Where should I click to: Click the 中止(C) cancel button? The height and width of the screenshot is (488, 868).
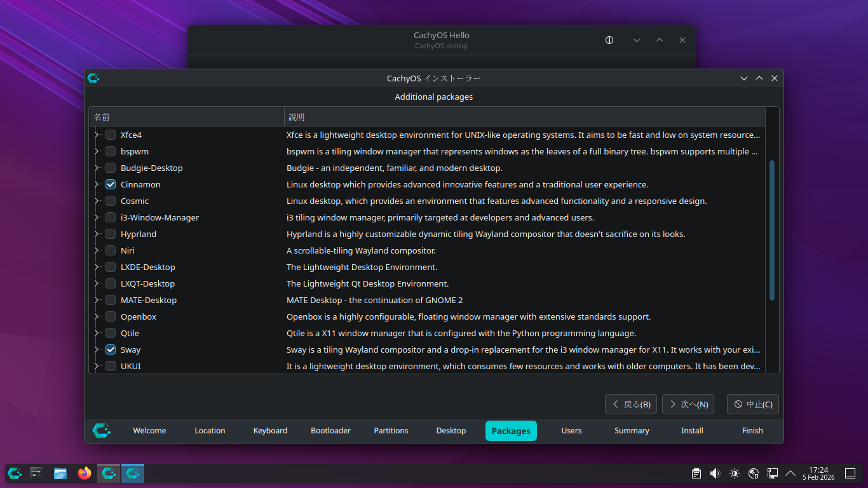[x=753, y=404]
